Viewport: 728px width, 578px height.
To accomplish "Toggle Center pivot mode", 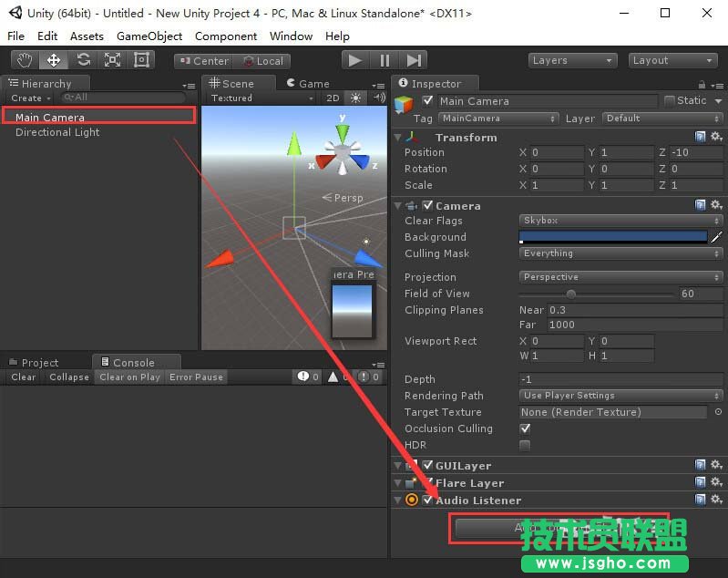I will pos(204,61).
